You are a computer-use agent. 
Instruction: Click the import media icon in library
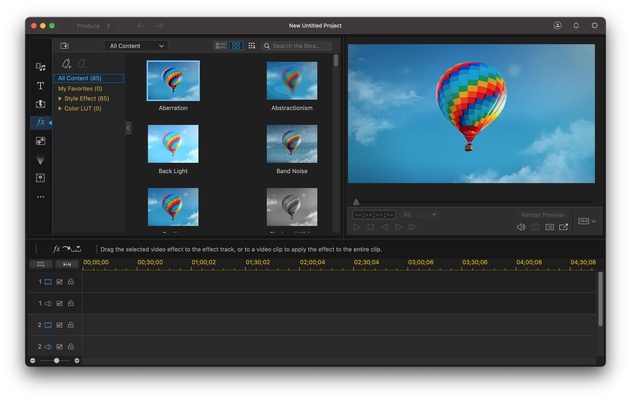pos(65,46)
